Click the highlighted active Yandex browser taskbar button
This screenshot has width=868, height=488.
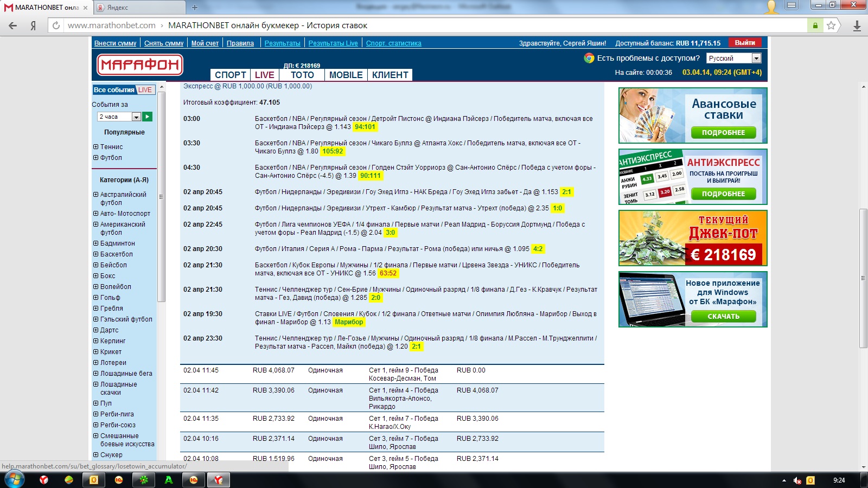(x=219, y=480)
